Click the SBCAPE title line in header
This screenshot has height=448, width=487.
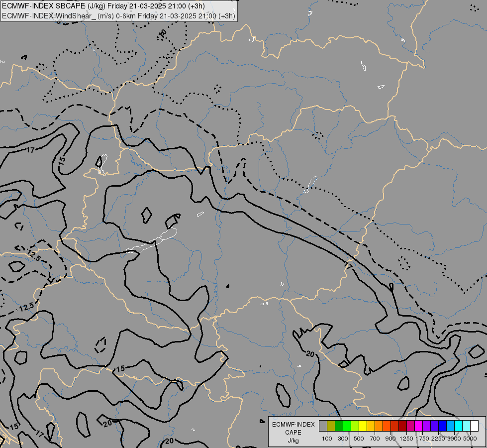pyautogui.click(x=103, y=6)
